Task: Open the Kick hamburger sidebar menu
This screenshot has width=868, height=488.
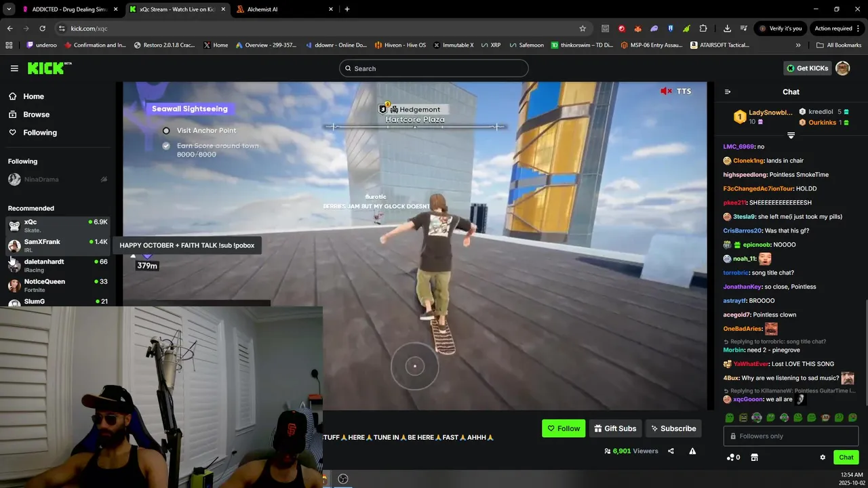Action: [14, 68]
